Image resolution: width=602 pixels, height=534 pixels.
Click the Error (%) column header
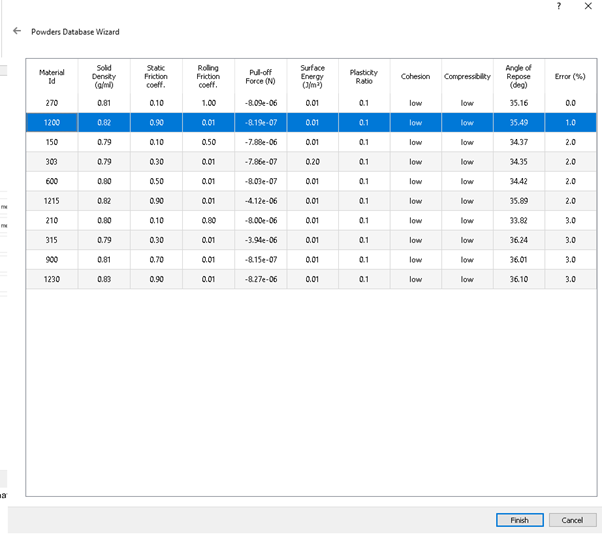pos(570,76)
